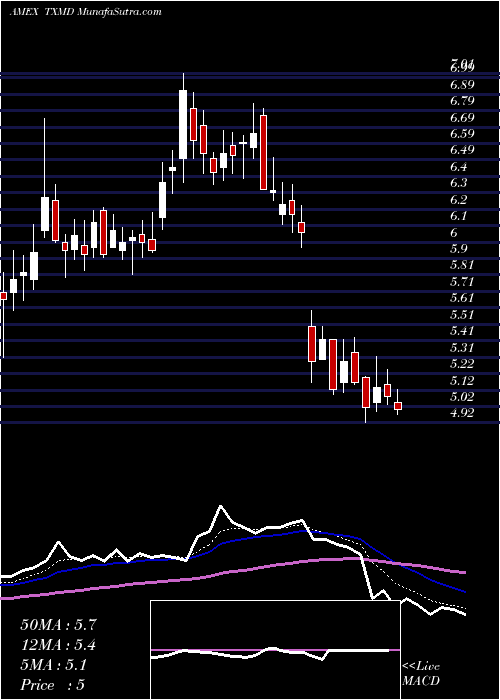Click the 6.79 price axis label
Viewport: 500px width, 700px height.
462,101
